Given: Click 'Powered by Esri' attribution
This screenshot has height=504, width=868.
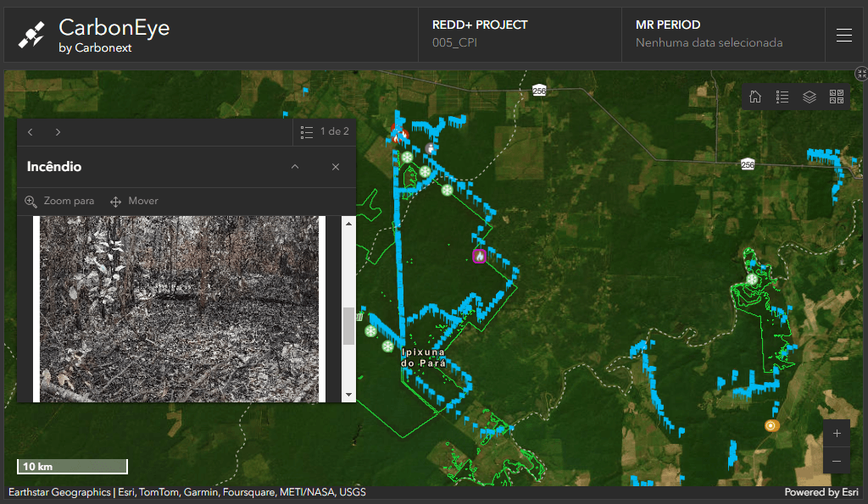Looking at the screenshot, I should click(x=821, y=492).
